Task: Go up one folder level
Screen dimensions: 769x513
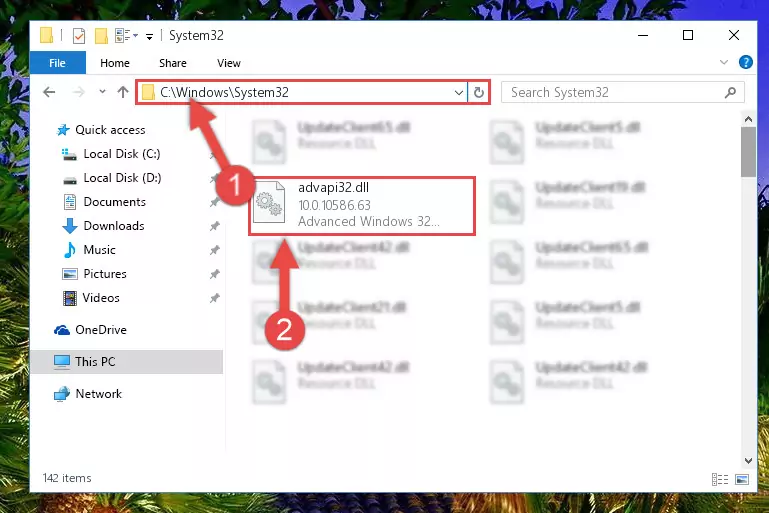Action: (x=123, y=92)
